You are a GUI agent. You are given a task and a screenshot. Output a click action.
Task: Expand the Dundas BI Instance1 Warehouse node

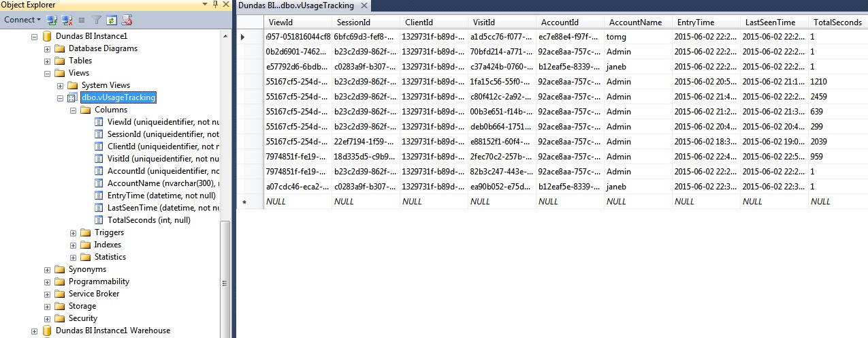coord(35,331)
